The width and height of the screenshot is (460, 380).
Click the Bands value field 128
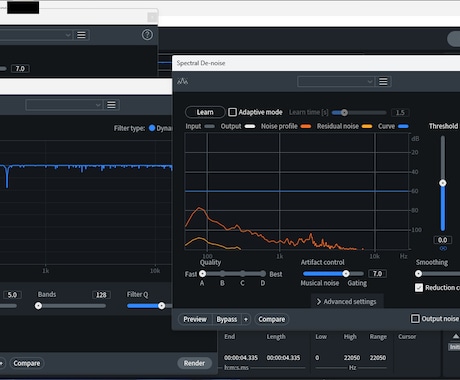coord(101,295)
